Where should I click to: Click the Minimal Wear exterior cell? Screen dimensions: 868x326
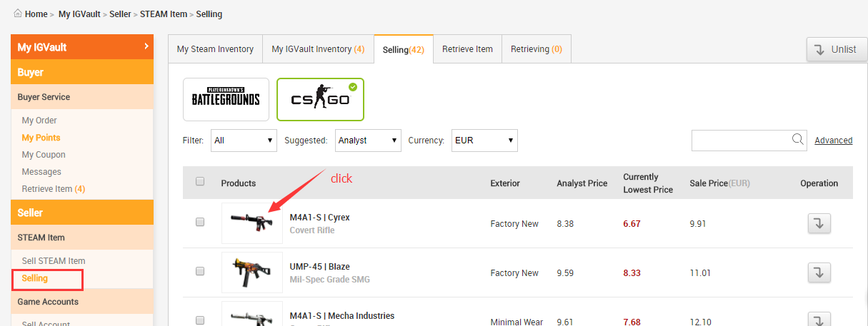(517, 322)
